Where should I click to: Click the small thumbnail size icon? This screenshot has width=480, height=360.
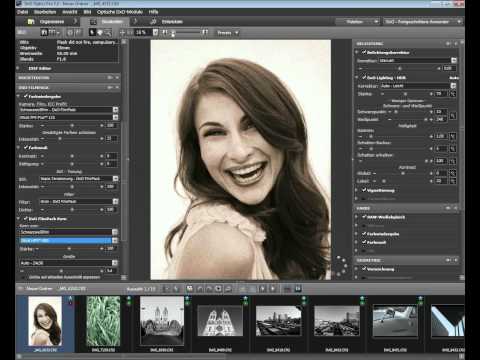coord(165,32)
